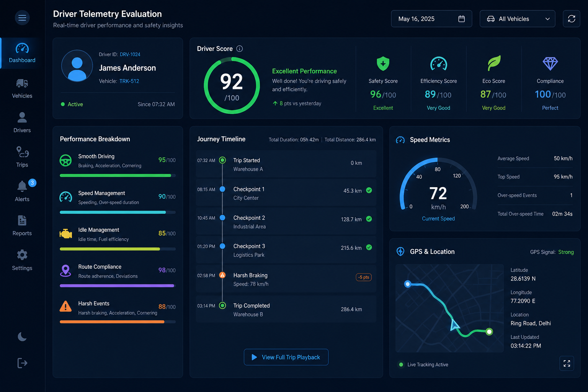Open the DRV-1024 driver ID link

[x=130, y=54]
